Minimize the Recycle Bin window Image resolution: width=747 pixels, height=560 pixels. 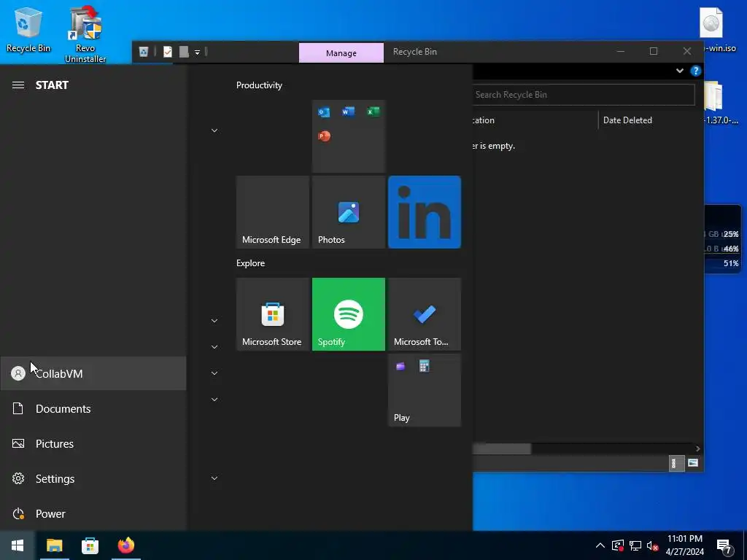tap(620, 51)
